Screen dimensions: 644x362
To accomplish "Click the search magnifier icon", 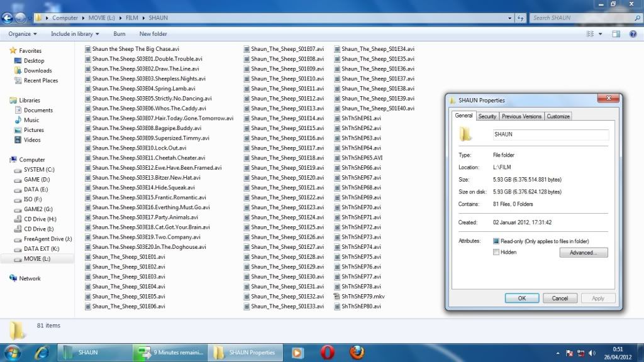I will 638,18.
